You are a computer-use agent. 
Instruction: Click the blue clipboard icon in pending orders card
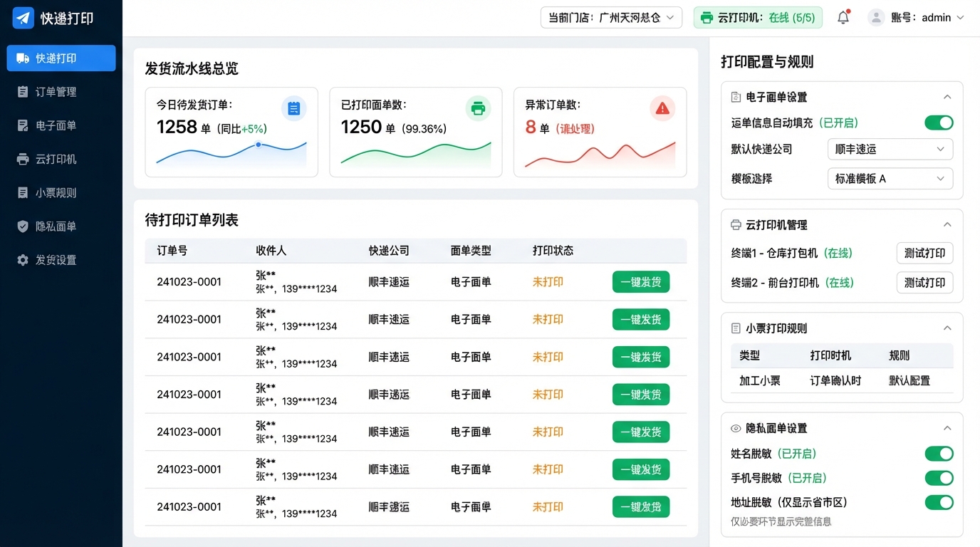click(x=293, y=108)
